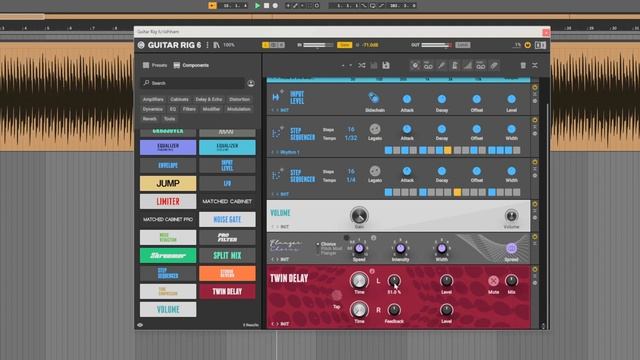640x360 pixels.
Task: Click the Guitar Rig 6 logo icon
Action: [x=141, y=45]
